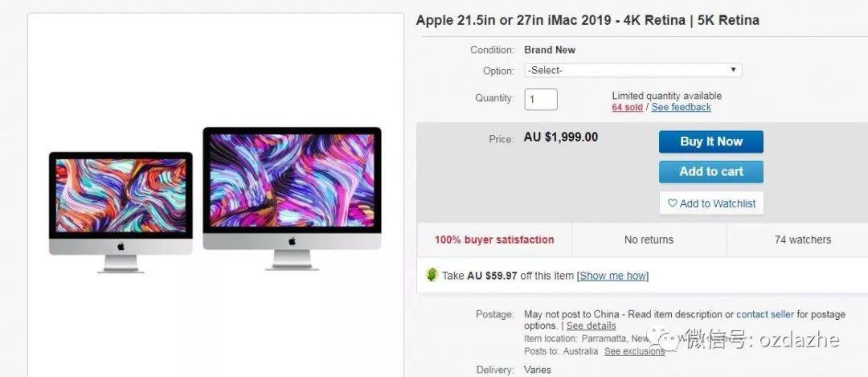The width and height of the screenshot is (868, 377).
Task: Click the smaller 21.5in iMac image
Action: point(121,212)
